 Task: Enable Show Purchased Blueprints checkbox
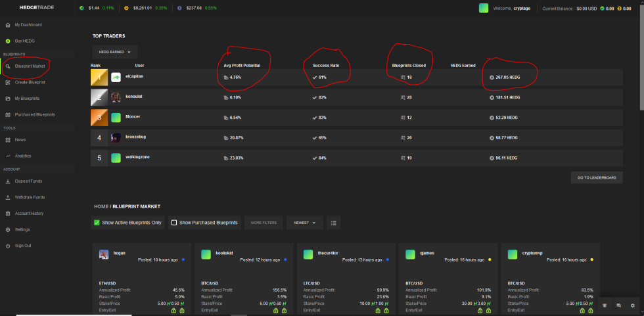(x=174, y=223)
